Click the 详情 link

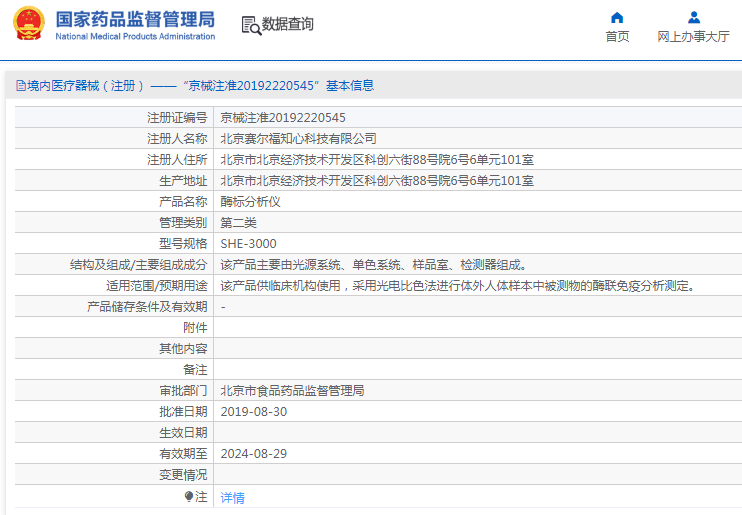232,497
